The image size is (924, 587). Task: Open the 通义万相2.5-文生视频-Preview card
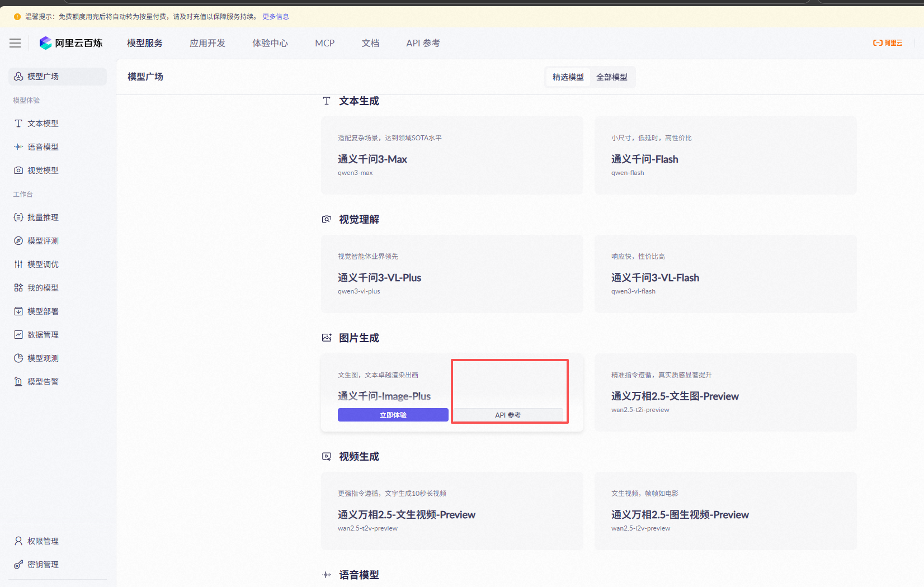tap(452, 511)
